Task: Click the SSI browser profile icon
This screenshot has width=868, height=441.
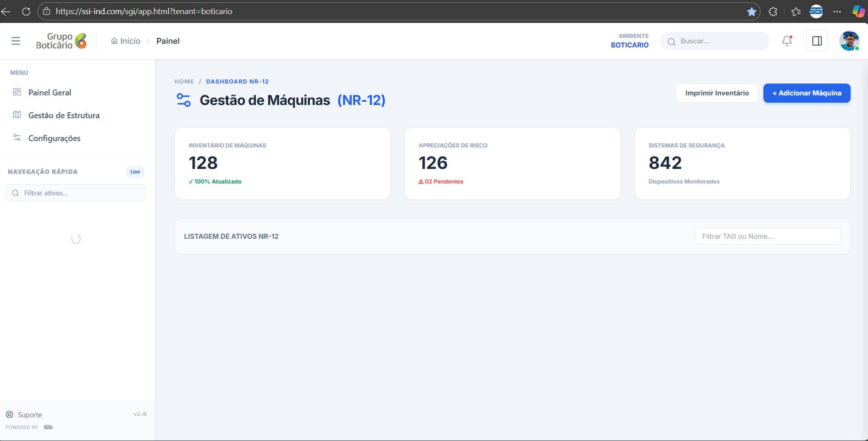Action: click(816, 11)
